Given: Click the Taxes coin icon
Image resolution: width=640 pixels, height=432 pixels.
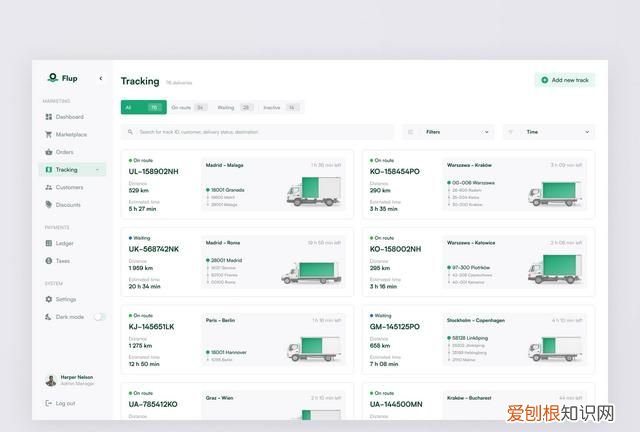Looking at the screenshot, I should click(49, 261).
